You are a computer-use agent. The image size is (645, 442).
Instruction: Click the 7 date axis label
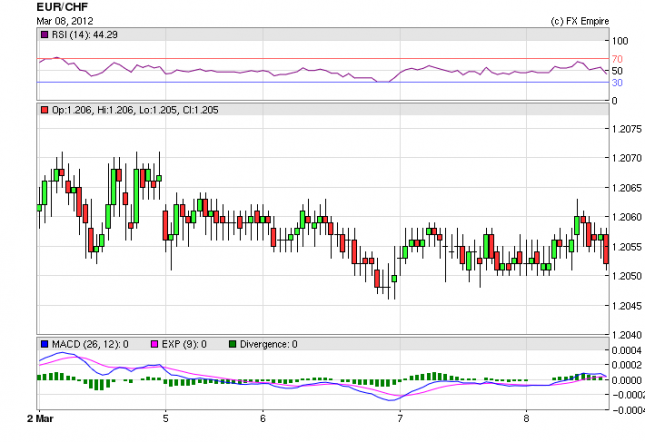pyautogui.click(x=400, y=419)
